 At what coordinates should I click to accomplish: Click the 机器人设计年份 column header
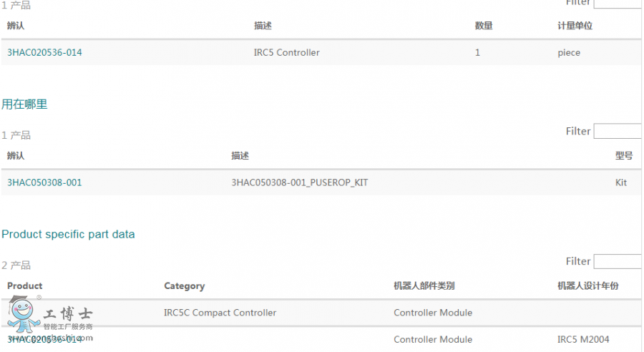[x=587, y=286]
